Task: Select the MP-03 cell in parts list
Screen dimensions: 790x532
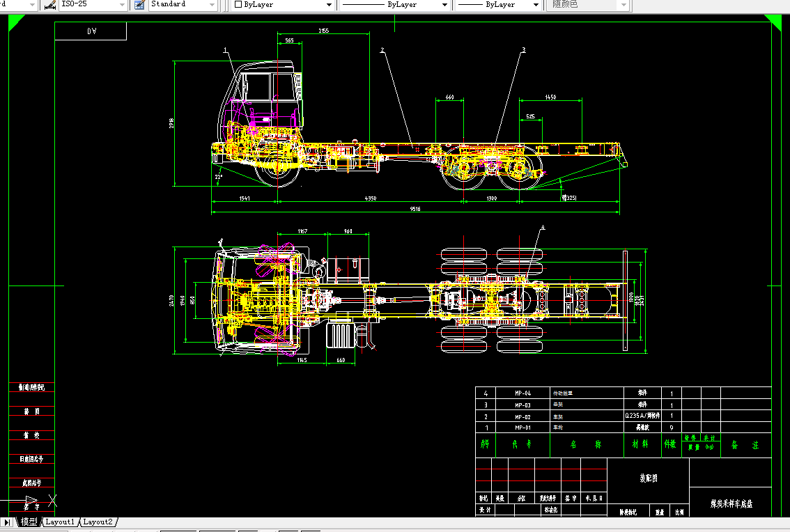Action: 523,405
